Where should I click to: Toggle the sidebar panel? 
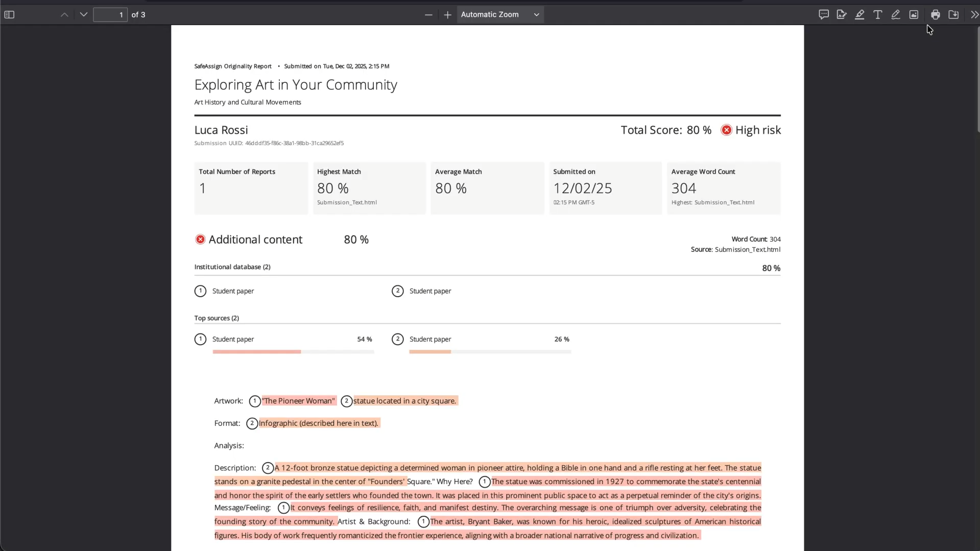pos(9,15)
